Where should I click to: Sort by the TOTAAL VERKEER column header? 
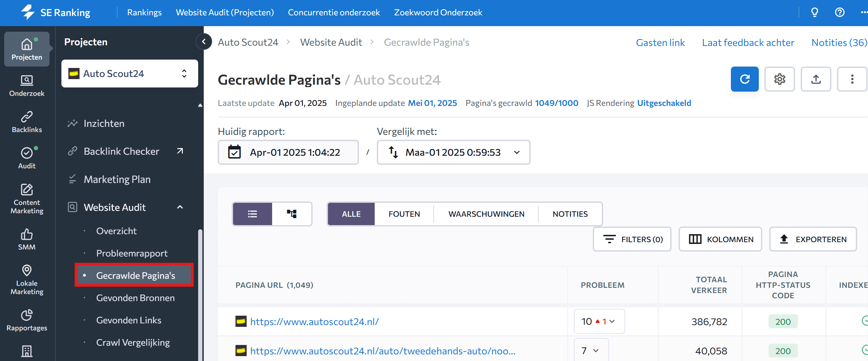709,285
